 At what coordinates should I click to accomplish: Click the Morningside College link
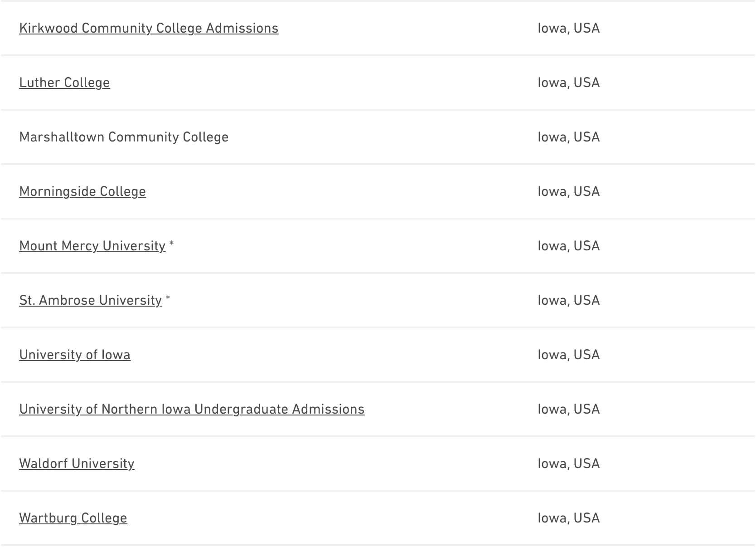coord(82,191)
